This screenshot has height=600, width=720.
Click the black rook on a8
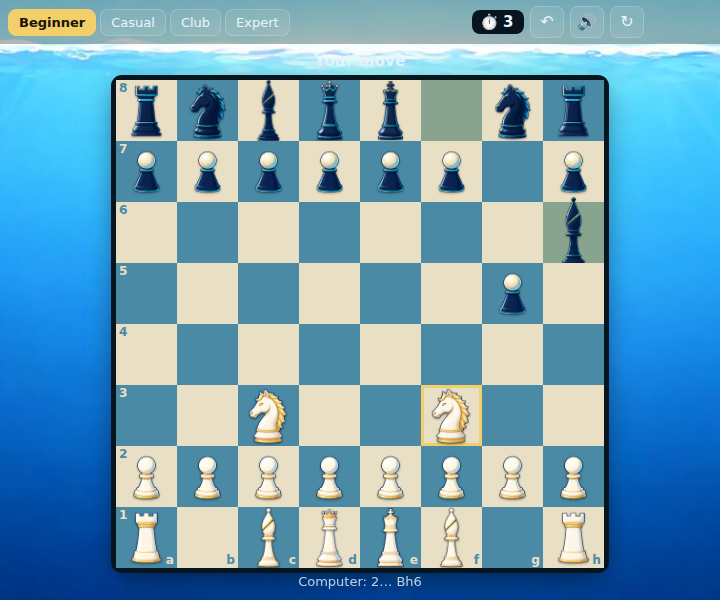tap(146, 110)
